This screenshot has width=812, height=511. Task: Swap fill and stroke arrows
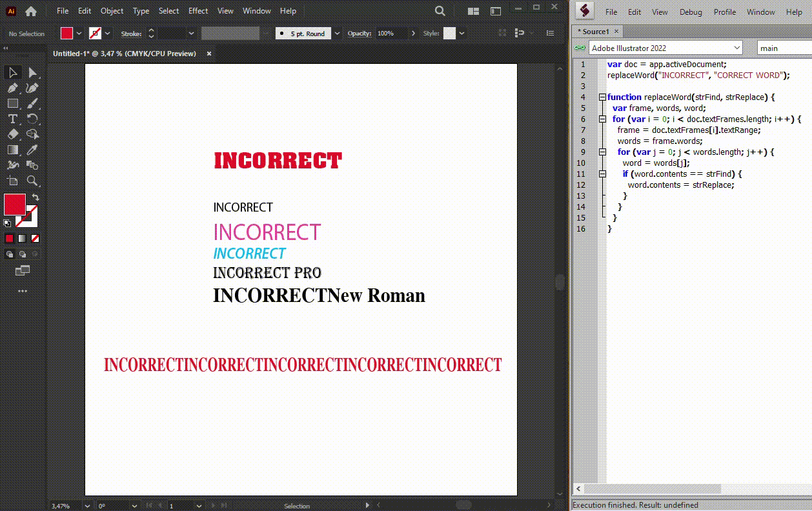tap(36, 197)
